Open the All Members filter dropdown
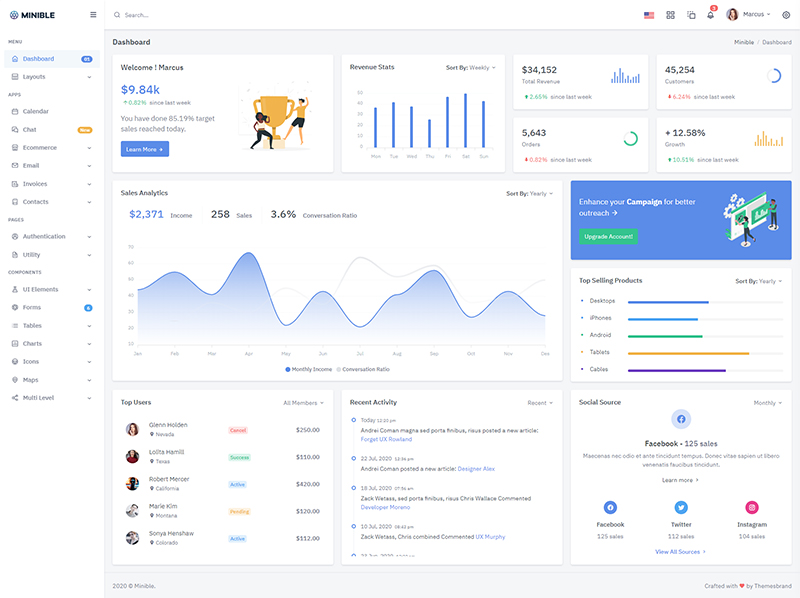Viewport: 800px width, 598px height. (x=303, y=402)
